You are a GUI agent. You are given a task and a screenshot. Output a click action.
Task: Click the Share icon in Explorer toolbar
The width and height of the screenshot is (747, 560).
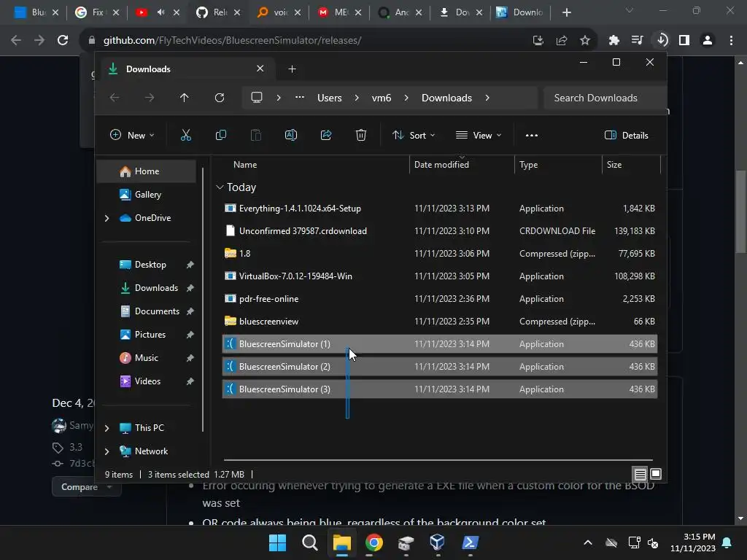coord(326,135)
